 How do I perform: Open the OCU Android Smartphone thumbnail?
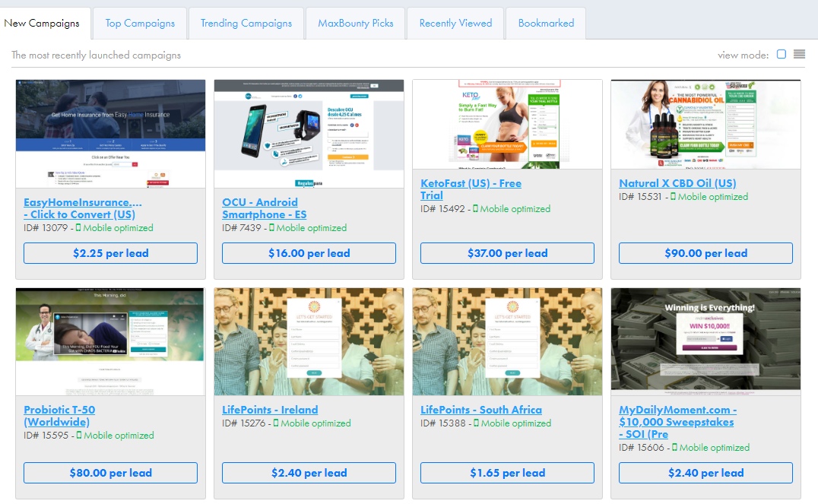pos(309,134)
